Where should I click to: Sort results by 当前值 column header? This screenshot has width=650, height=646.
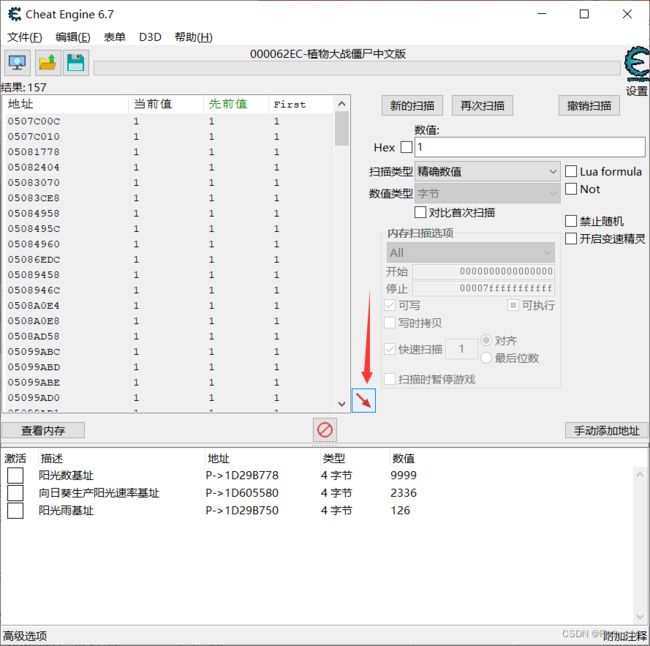[x=166, y=104]
